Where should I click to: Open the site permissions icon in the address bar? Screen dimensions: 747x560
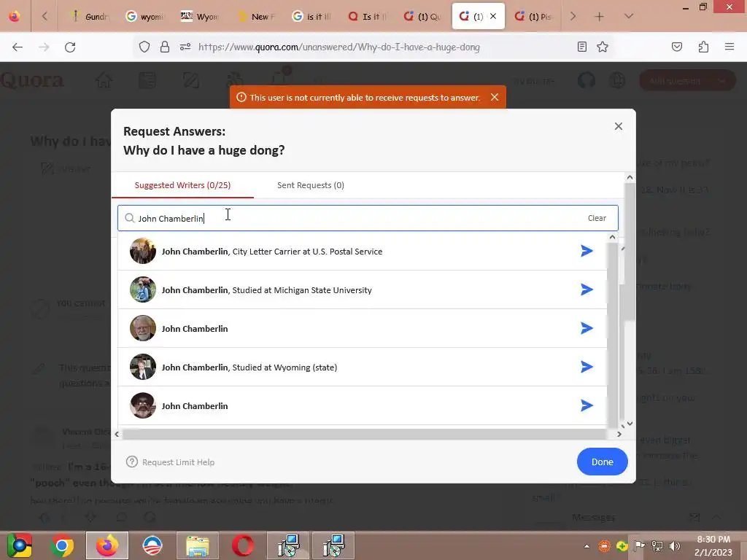point(185,47)
